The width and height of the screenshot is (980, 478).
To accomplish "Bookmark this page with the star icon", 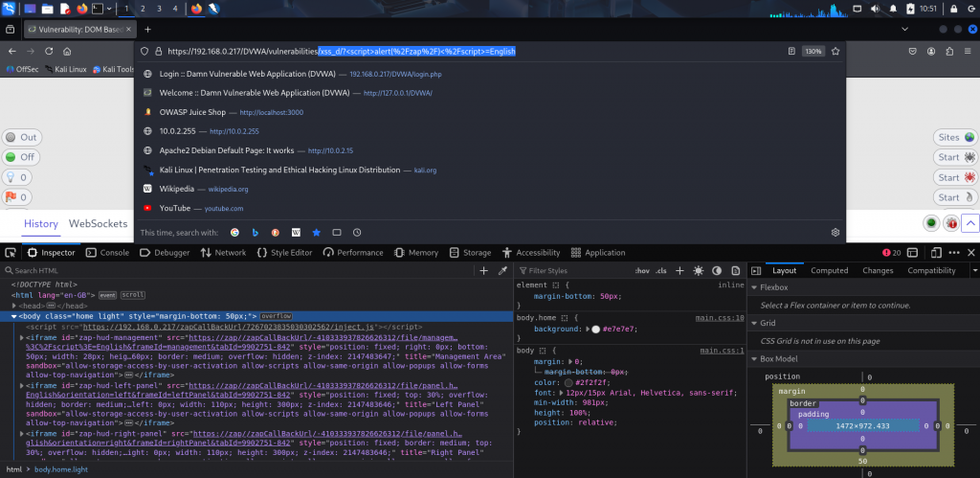I will [x=835, y=52].
